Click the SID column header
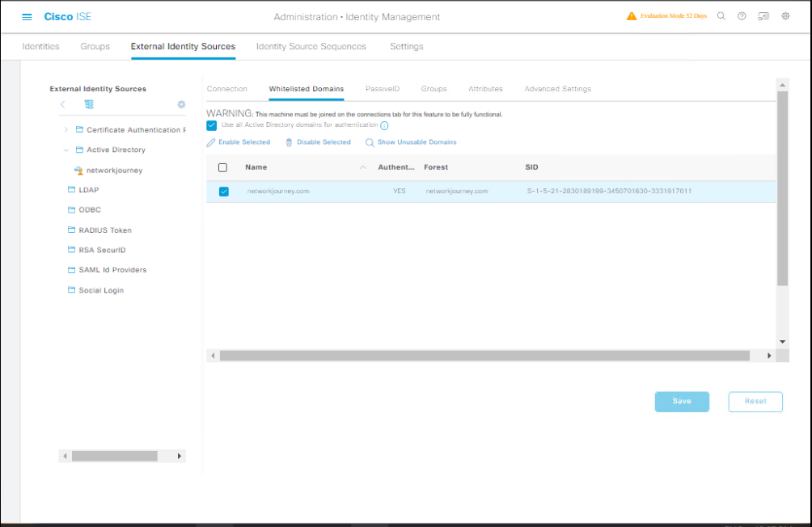 click(531, 167)
